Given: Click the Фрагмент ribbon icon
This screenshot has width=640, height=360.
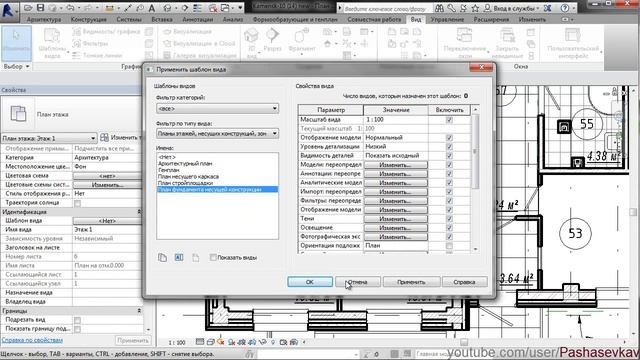Looking at the screenshot, I should [302, 41].
